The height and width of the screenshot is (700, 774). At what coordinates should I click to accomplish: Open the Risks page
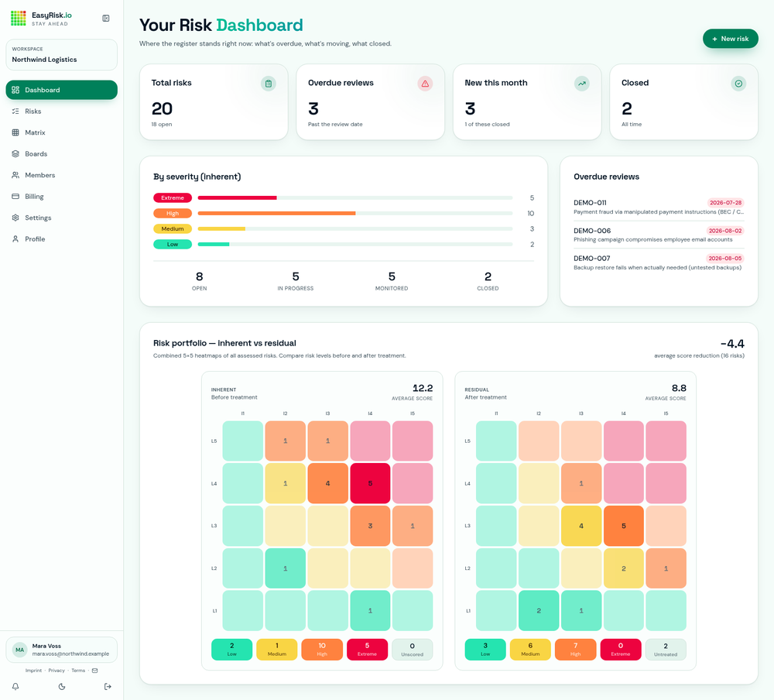coord(62,112)
